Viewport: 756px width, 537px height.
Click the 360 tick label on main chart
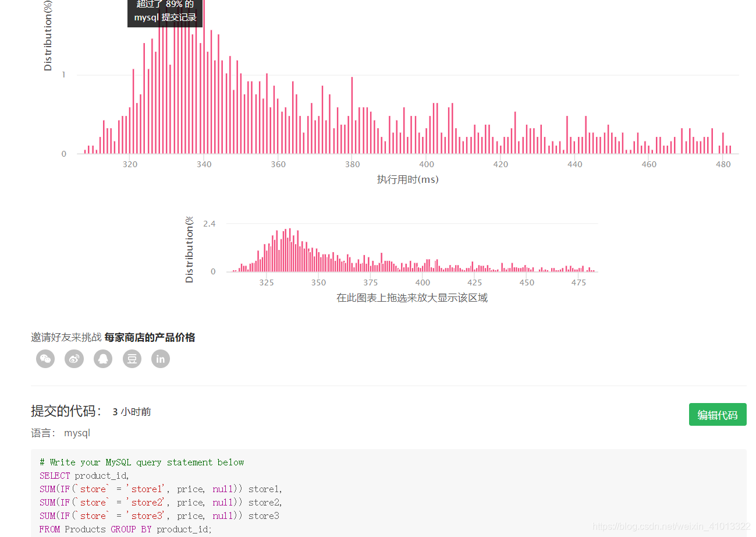[278, 164]
